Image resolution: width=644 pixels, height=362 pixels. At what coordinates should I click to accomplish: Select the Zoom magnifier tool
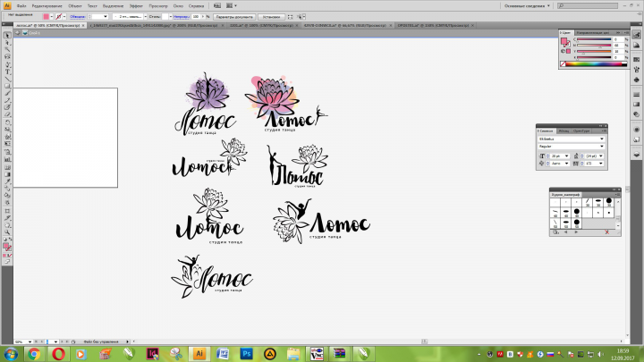point(7,232)
